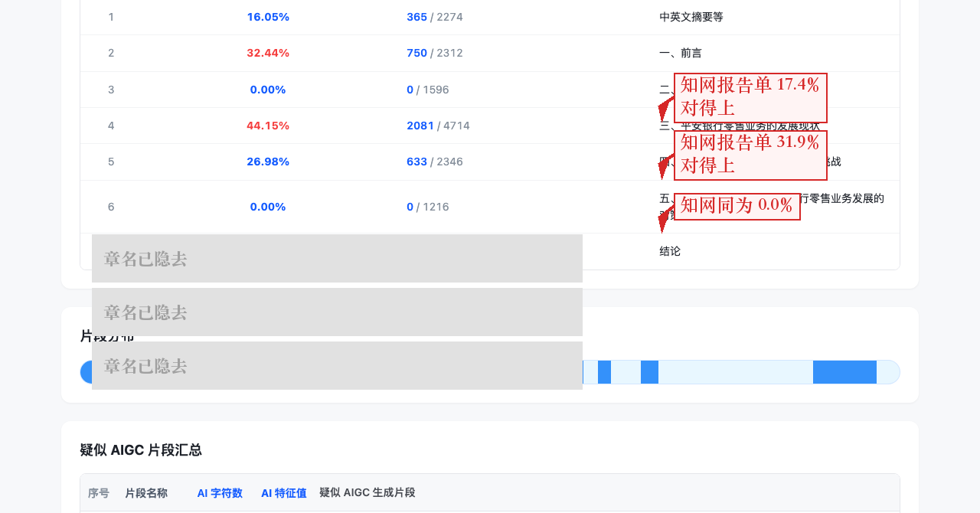Click the widest blue segment in distribution bar
Viewport: 980px width, 513px height.
844,372
